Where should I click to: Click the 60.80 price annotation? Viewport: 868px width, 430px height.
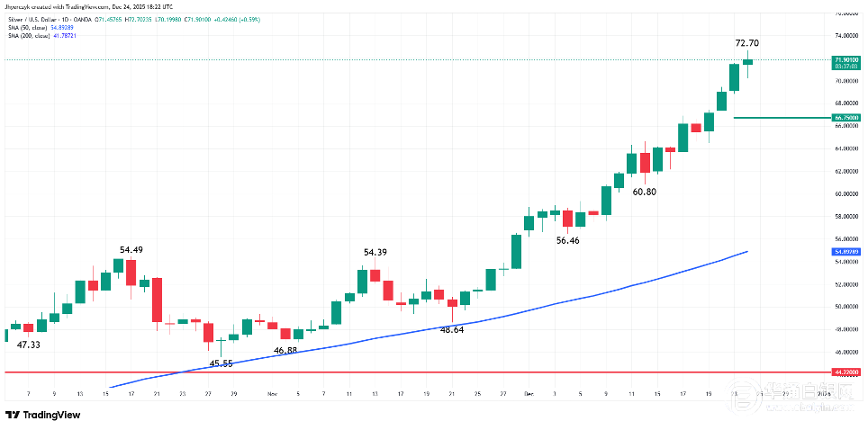pos(644,192)
